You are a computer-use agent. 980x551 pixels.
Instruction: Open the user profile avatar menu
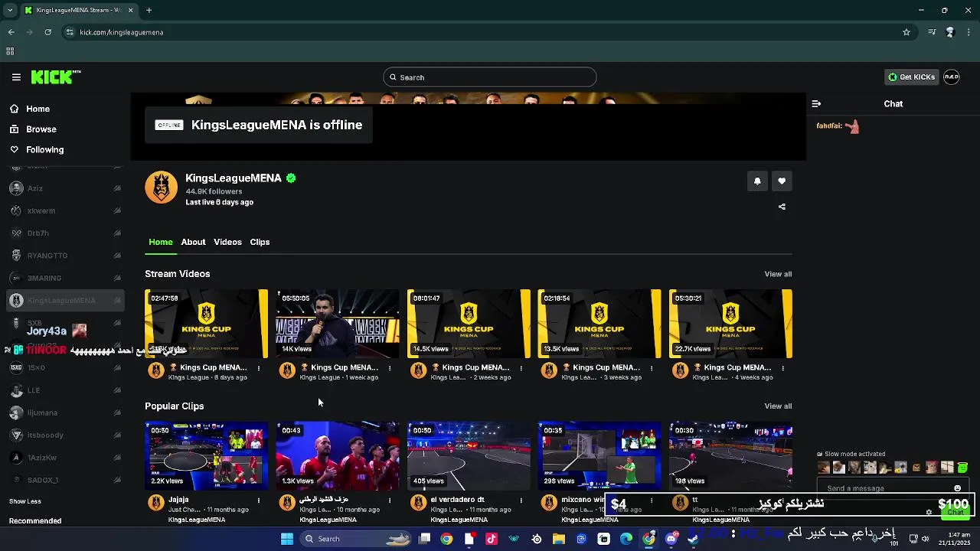coord(952,77)
